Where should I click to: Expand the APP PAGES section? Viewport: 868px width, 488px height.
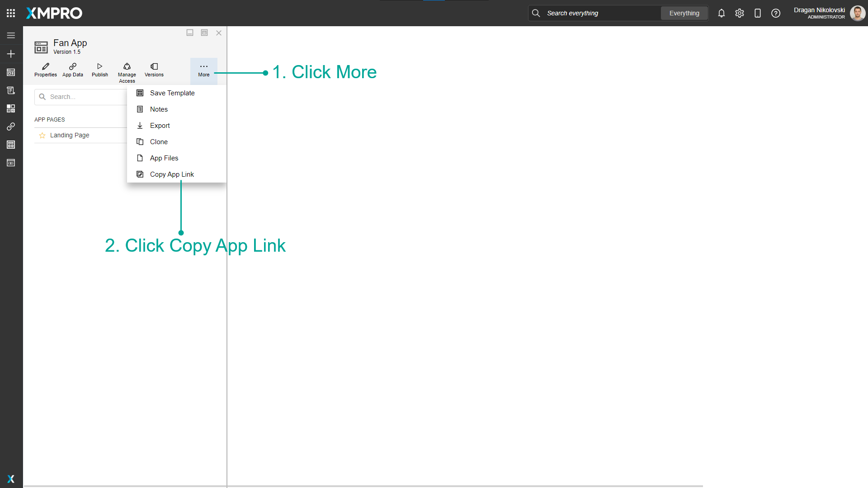tap(50, 119)
